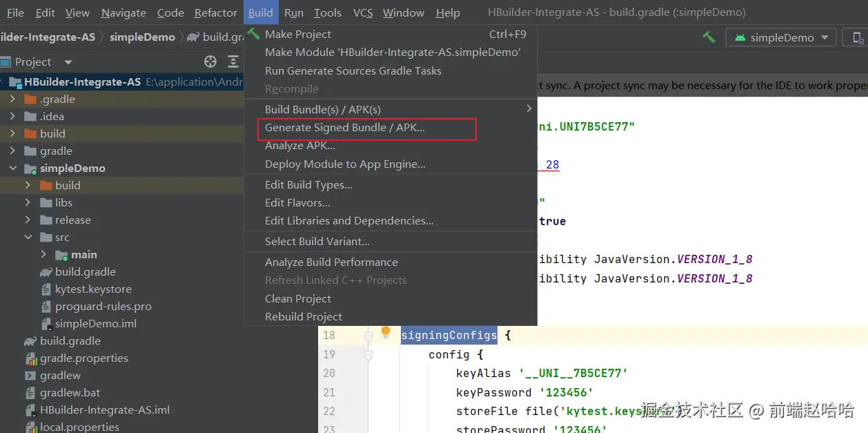Click the locate target icon in Project panel
The image size is (868, 433).
click(210, 61)
